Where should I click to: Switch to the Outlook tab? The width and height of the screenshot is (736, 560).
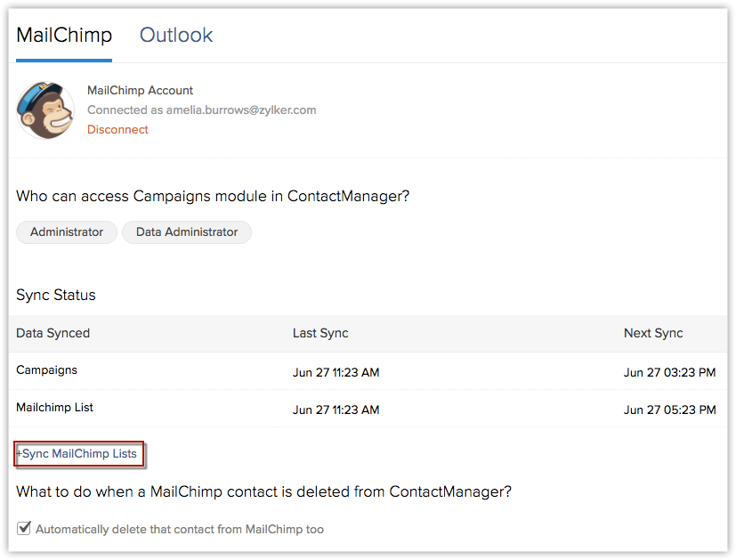[176, 36]
